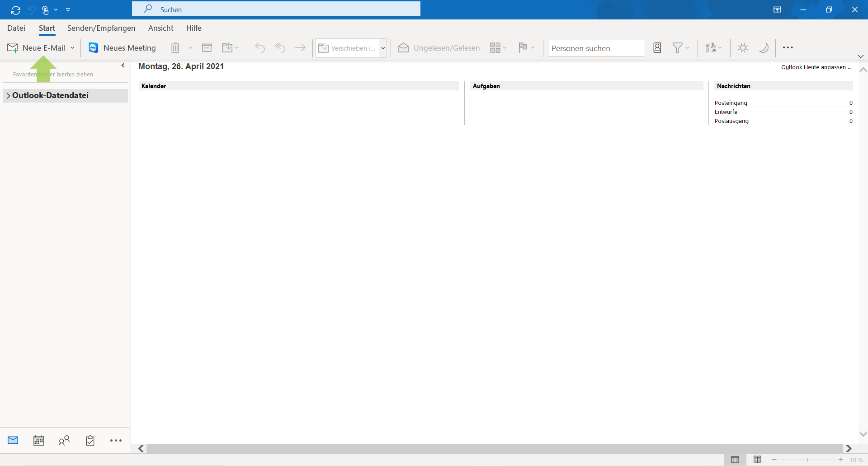Switch to dark mode moon icon

coord(764,48)
